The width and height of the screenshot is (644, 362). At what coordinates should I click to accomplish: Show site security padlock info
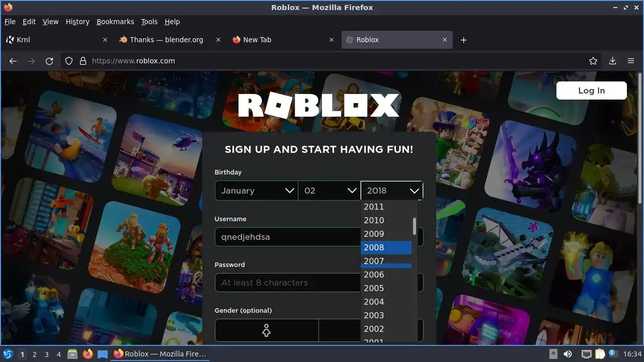[x=83, y=61]
